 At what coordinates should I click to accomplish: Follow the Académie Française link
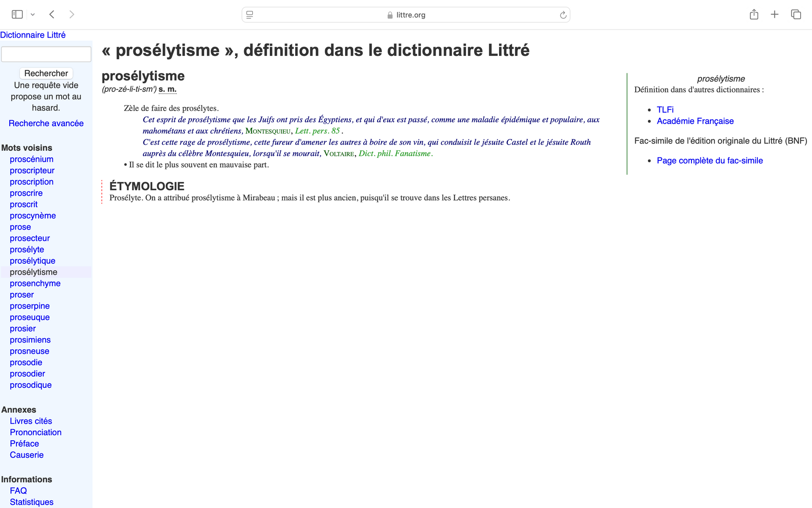tap(695, 121)
